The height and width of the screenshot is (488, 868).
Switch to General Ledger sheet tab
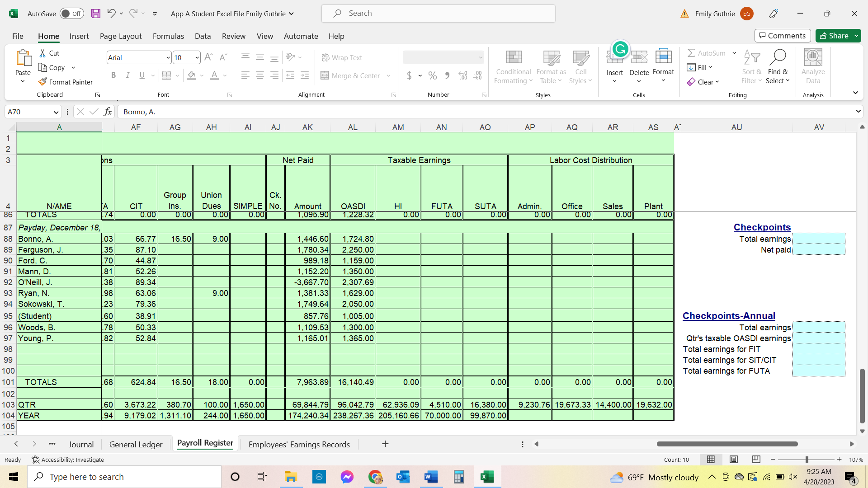(x=136, y=444)
